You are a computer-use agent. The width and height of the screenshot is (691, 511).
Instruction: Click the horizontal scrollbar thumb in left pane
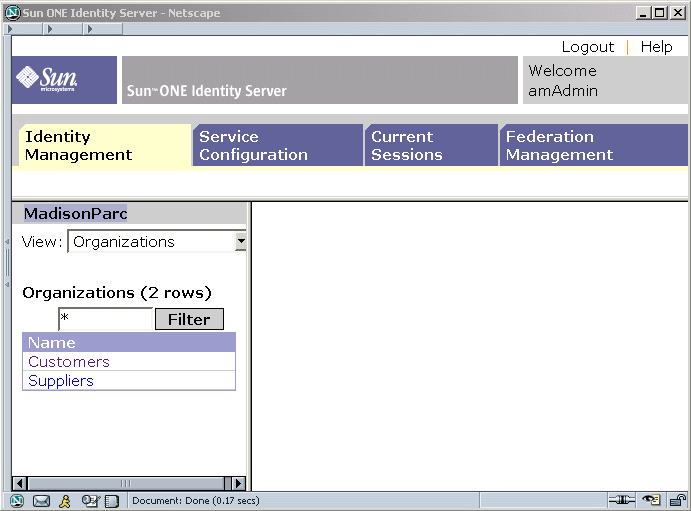coord(126,484)
